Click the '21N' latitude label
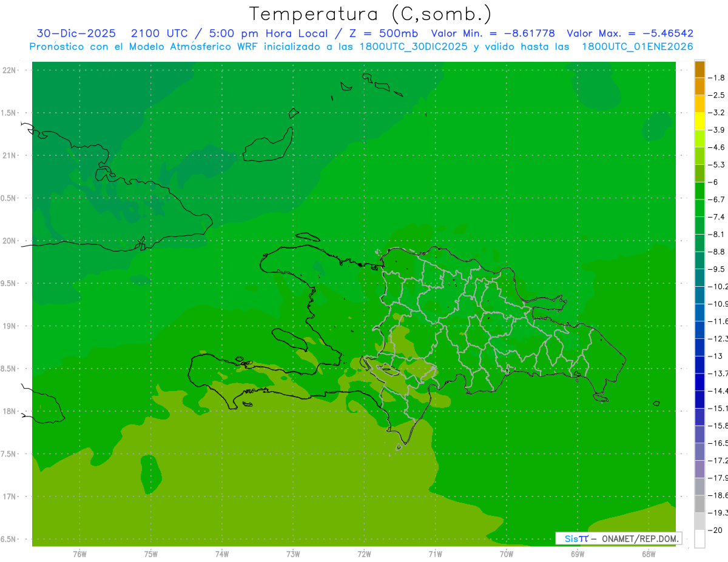The width and height of the screenshot is (728, 562). tap(9, 156)
